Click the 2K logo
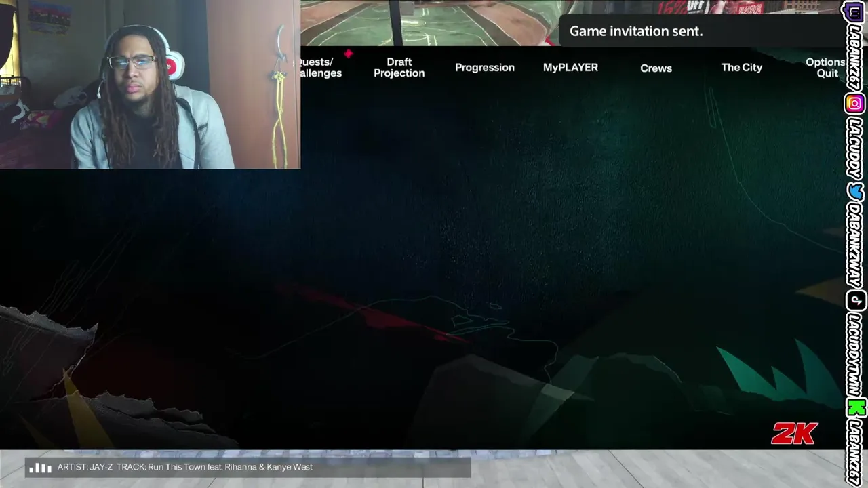This screenshot has width=868, height=488. click(795, 434)
